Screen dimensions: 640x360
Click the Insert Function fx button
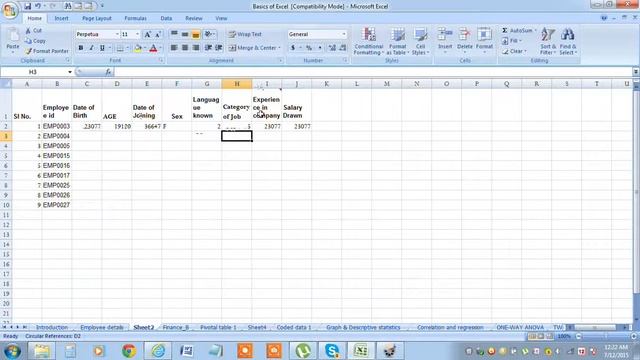tap(108, 72)
